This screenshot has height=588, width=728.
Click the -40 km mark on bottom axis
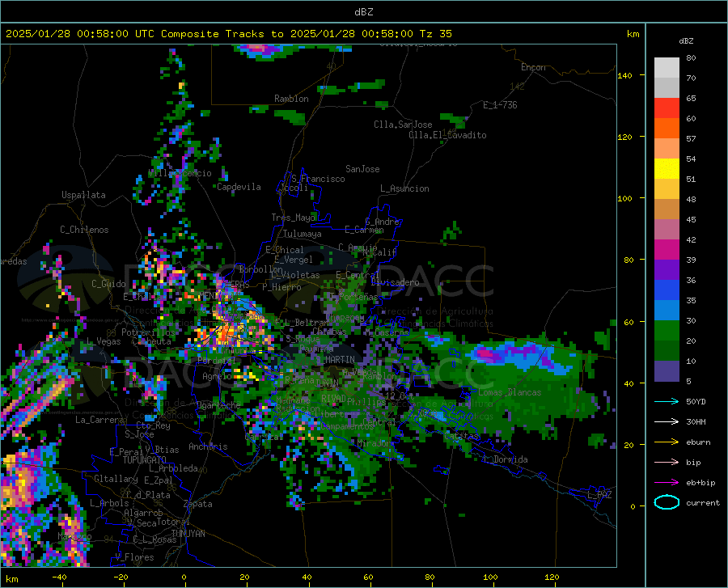coord(59,577)
